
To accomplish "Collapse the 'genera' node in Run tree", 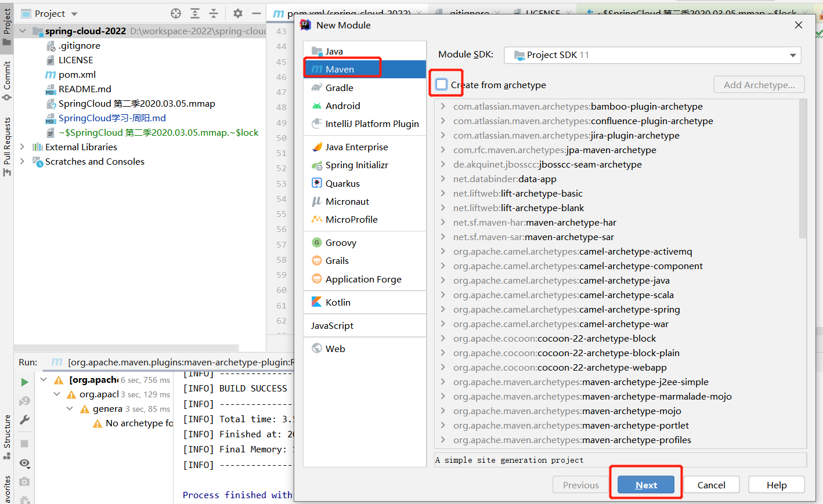I will (x=70, y=409).
